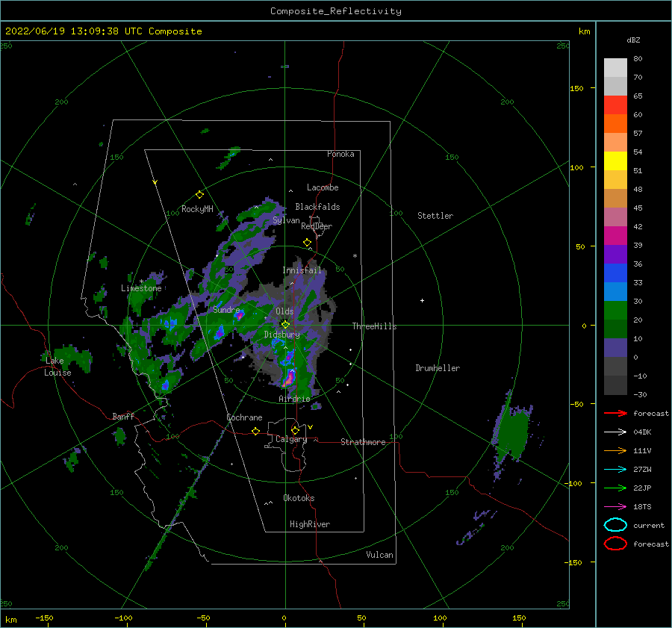Click the red forecast arrow legend icon
The width and height of the screenshot is (672, 628).
(615, 413)
